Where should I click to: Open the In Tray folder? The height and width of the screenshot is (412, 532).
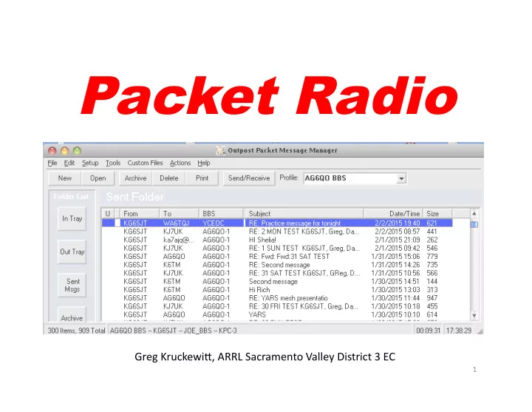tap(72, 219)
